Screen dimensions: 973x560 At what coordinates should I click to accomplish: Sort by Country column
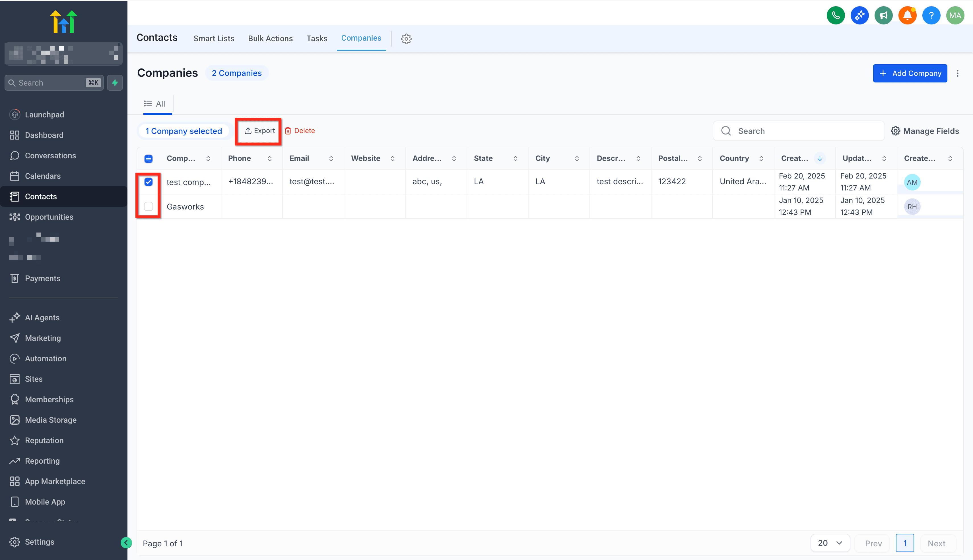pyautogui.click(x=761, y=158)
